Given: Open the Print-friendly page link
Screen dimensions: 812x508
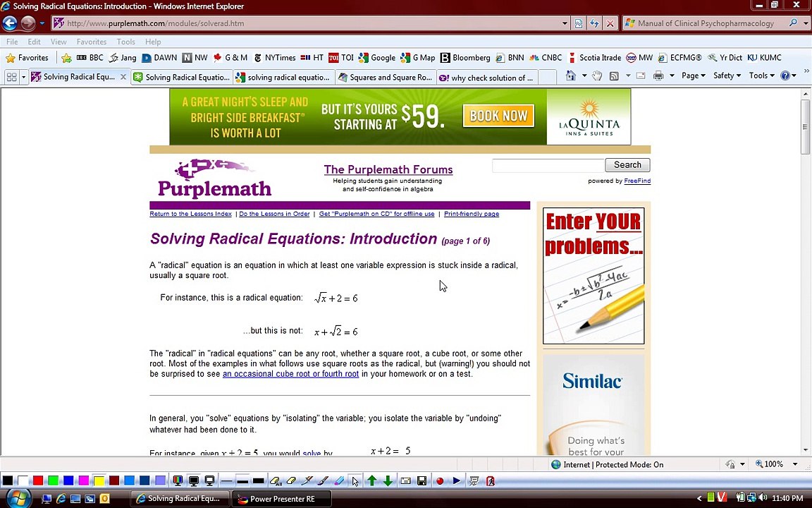Looking at the screenshot, I should click(x=472, y=214).
